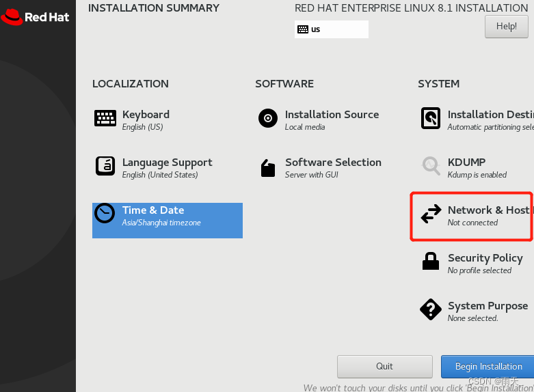Image resolution: width=534 pixels, height=392 pixels.
Task: Click 'Local media' status text
Action: pos(305,127)
